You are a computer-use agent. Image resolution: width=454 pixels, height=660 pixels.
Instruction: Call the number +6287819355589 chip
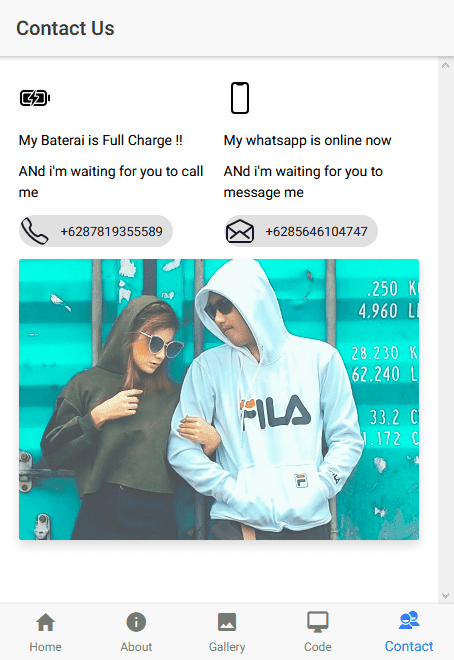click(x=96, y=231)
